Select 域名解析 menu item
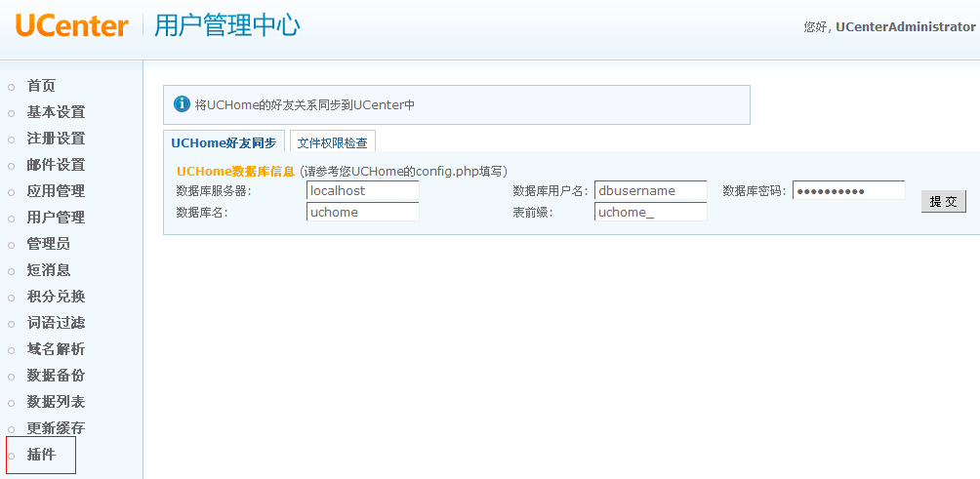Screen dimensions: 980x479 56,349
